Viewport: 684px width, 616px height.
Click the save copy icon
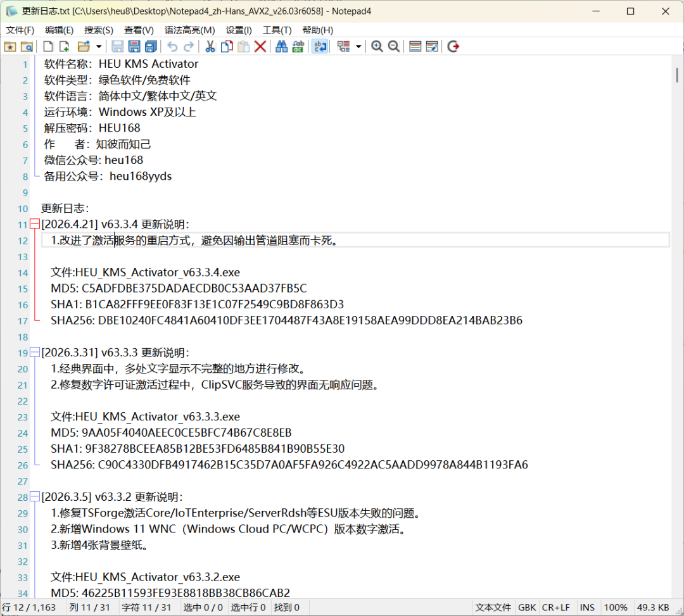pyautogui.click(x=151, y=47)
